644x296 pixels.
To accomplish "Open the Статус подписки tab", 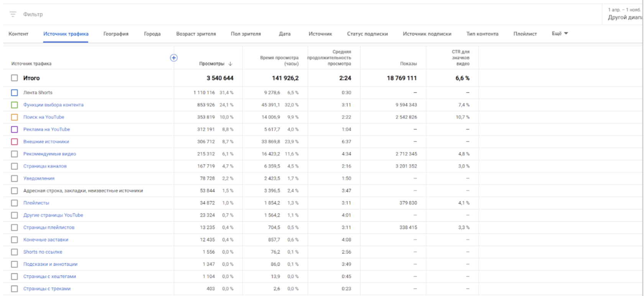I will click(367, 34).
